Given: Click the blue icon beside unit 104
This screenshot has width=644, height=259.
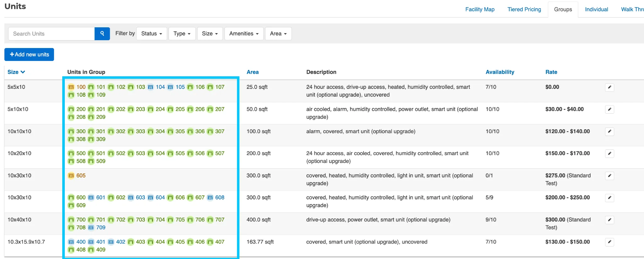Looking at the screenshot, I should 151,87.
